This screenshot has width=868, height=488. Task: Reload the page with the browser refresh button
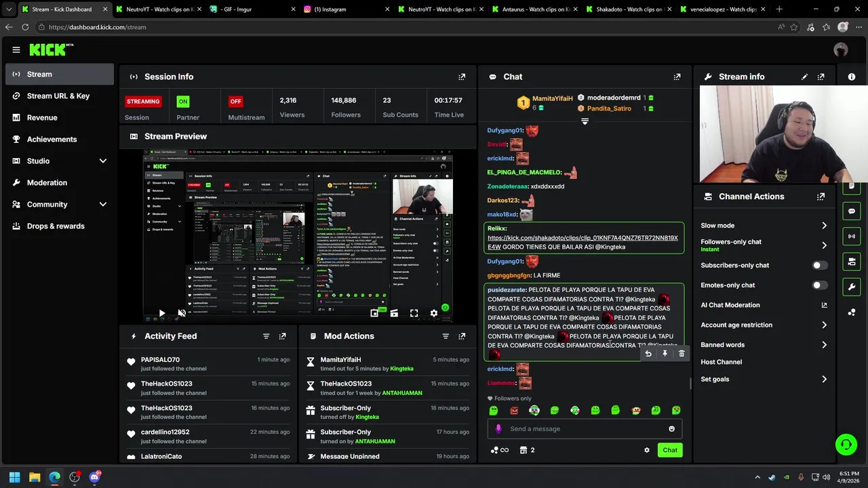point(25,27)
